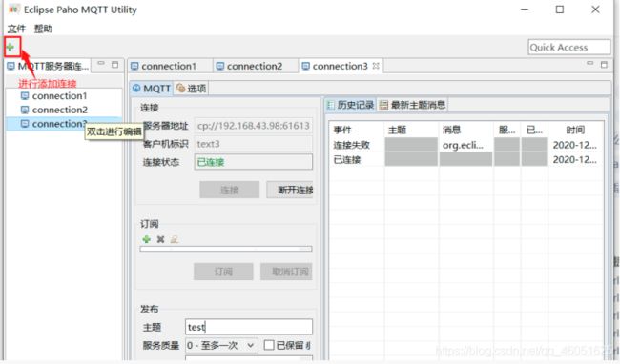Show the 最新主题消息 tab
This screenshot has width=620, height=364.
[412, 105]
